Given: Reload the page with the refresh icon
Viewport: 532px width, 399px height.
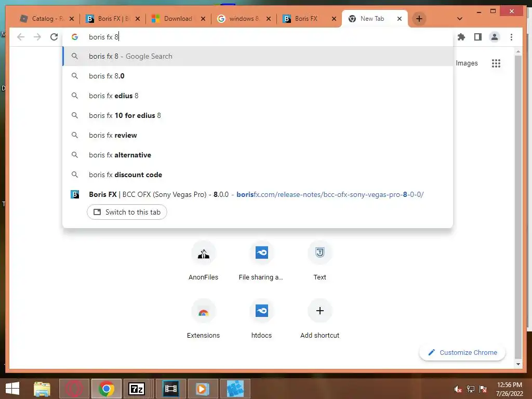Looking at the screenshot, I should point(54,37).
